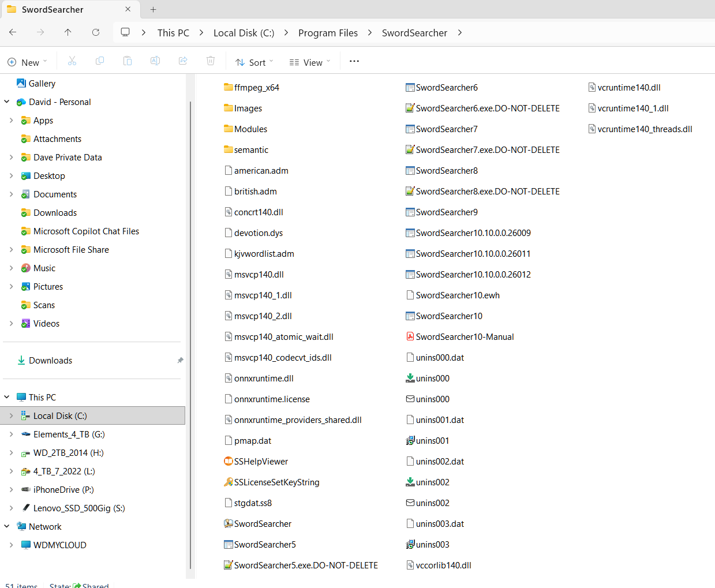The height and width of the screenshot is (588, 715).
Task: Click the Paste clipboard icon
Action: click(x=128, y=61)
